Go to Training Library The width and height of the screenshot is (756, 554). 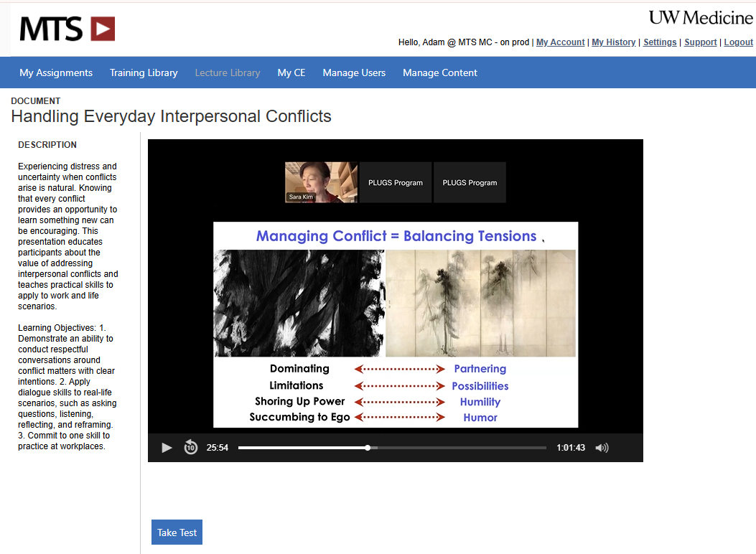tap(144, 72)
